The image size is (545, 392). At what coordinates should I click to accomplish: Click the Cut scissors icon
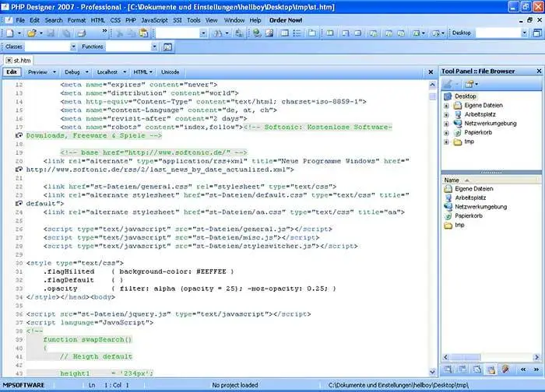[x=119, y=33]
